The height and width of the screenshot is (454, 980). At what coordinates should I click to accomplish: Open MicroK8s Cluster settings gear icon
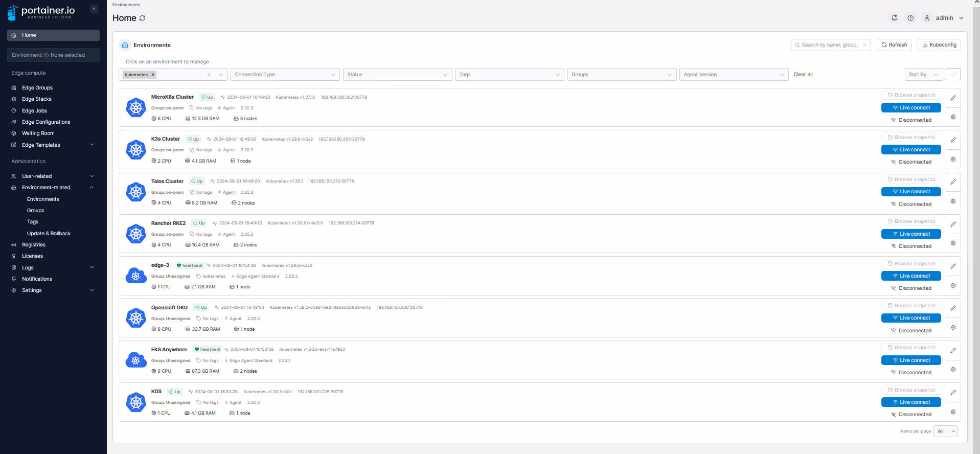pos(953,117)
